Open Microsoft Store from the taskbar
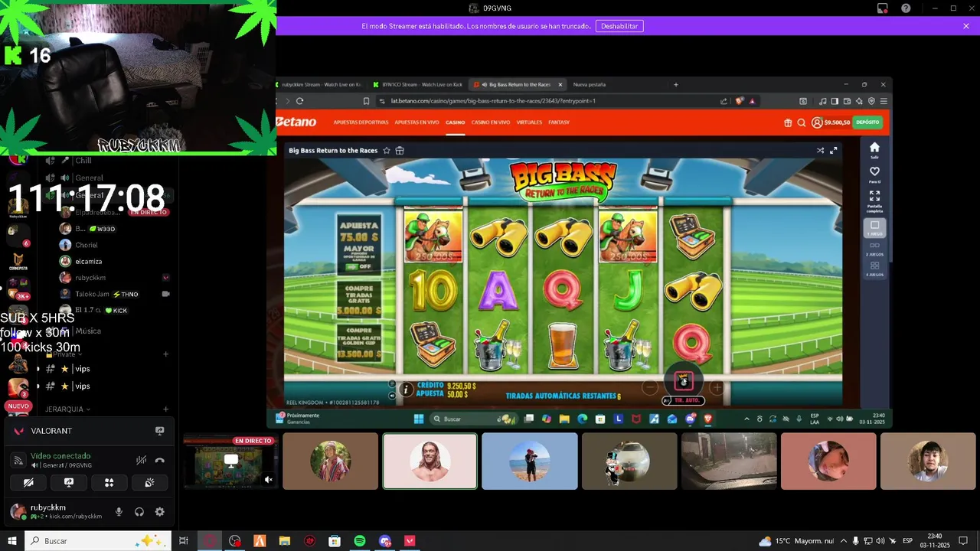 tap(335, 541)
